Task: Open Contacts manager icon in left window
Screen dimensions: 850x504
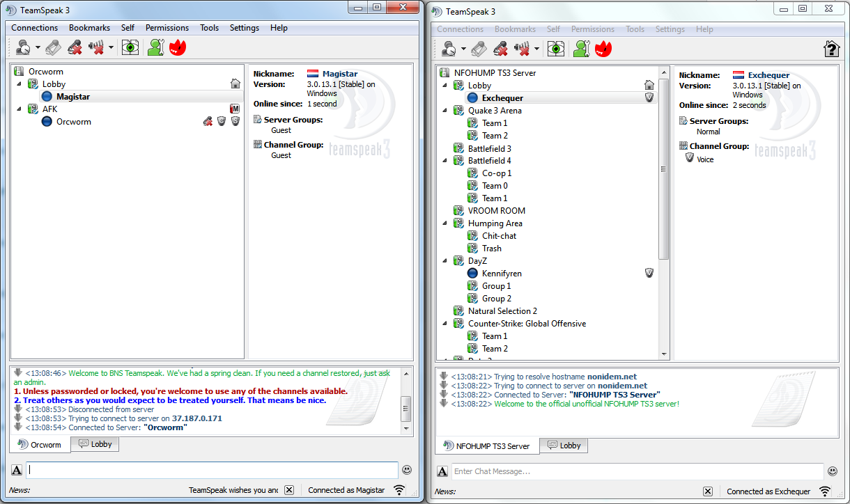Action: (155, 47)
